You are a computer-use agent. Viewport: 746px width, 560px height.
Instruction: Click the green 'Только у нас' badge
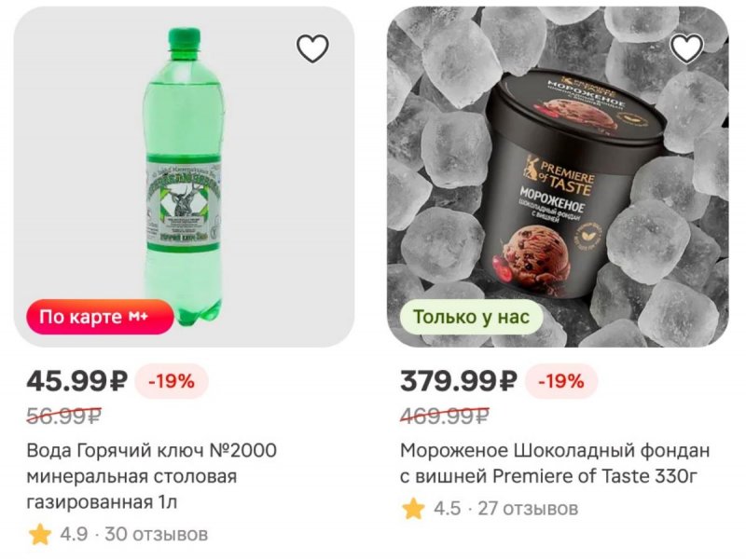(x=471, y=317)
